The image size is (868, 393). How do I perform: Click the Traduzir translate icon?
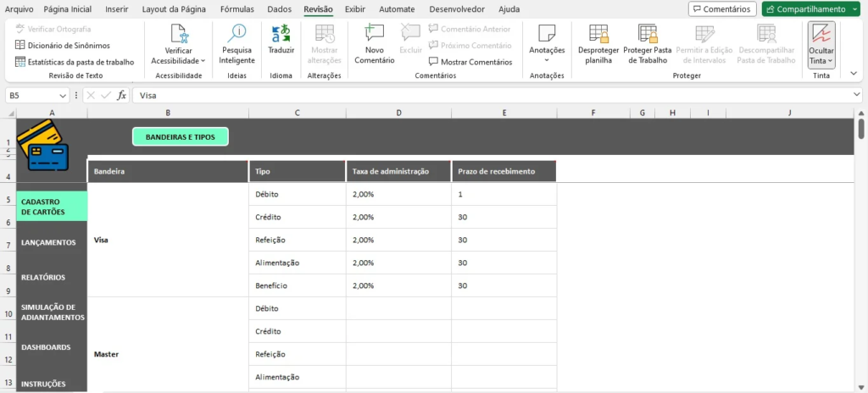pyautogui.click(x=281, y=35)
